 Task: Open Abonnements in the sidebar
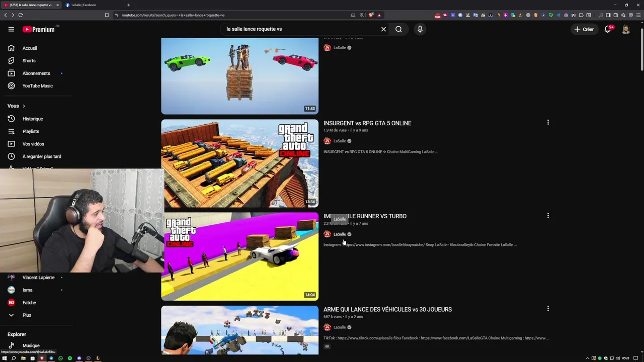[x=36, y=73]
